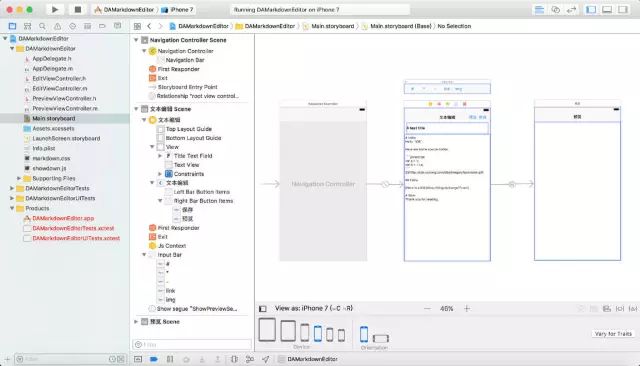Go forward in editor history

[160, 26]
